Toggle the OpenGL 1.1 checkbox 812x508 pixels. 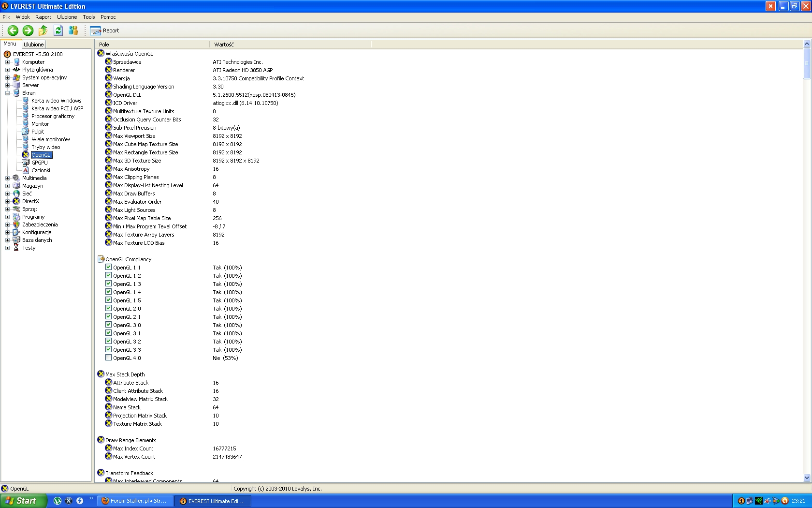point(109,267)
